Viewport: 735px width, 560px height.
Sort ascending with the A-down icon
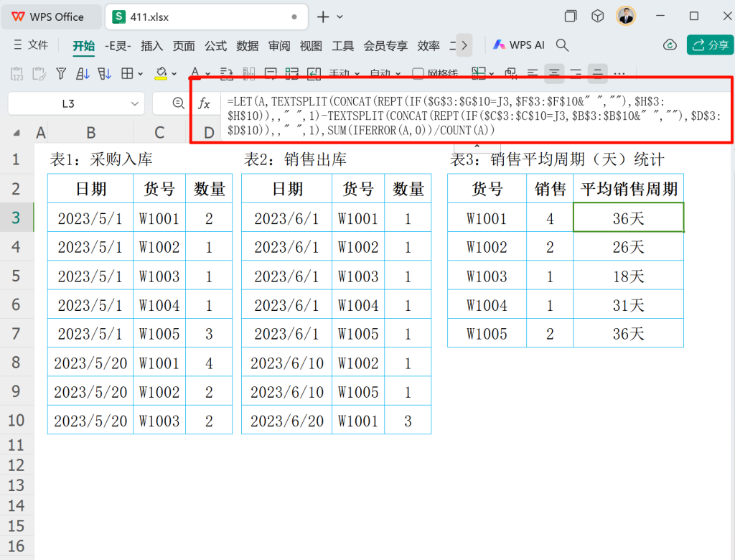83,74
